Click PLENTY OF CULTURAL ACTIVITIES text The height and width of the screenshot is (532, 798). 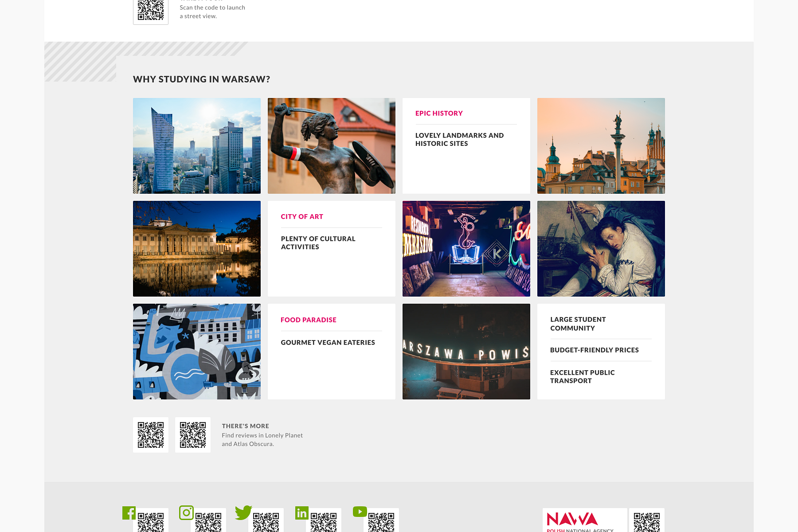click(318, 243)
